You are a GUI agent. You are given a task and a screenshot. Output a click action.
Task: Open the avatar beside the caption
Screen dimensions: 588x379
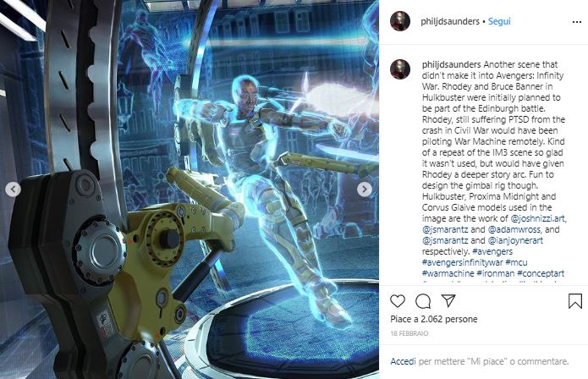(x=400, y=69)
